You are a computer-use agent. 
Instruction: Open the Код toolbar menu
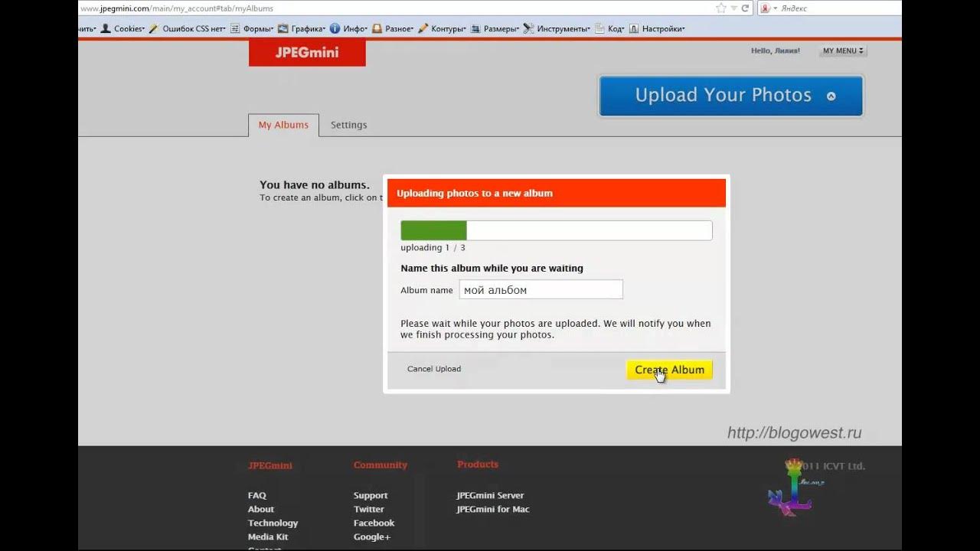coord(609,28)
